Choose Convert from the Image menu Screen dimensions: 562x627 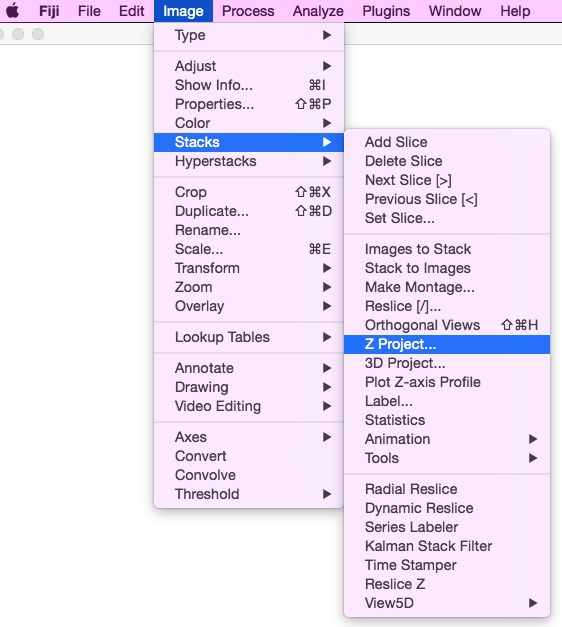[249, 456]
